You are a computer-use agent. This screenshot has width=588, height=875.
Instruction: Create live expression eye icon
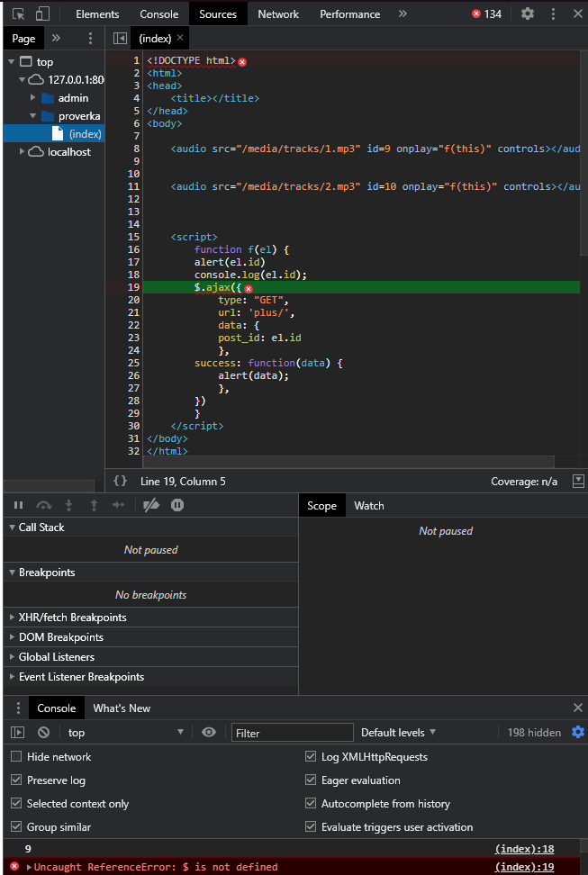[x=209, y=732]
